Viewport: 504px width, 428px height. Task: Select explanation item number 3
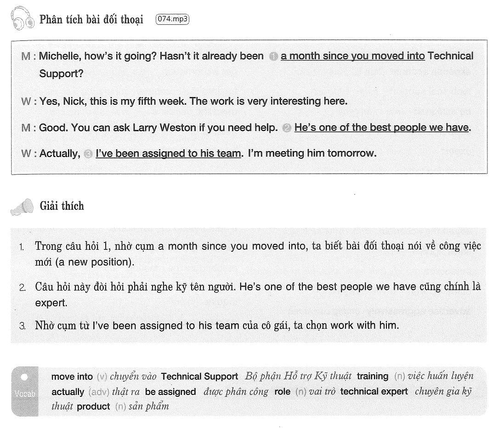(209, 326)
